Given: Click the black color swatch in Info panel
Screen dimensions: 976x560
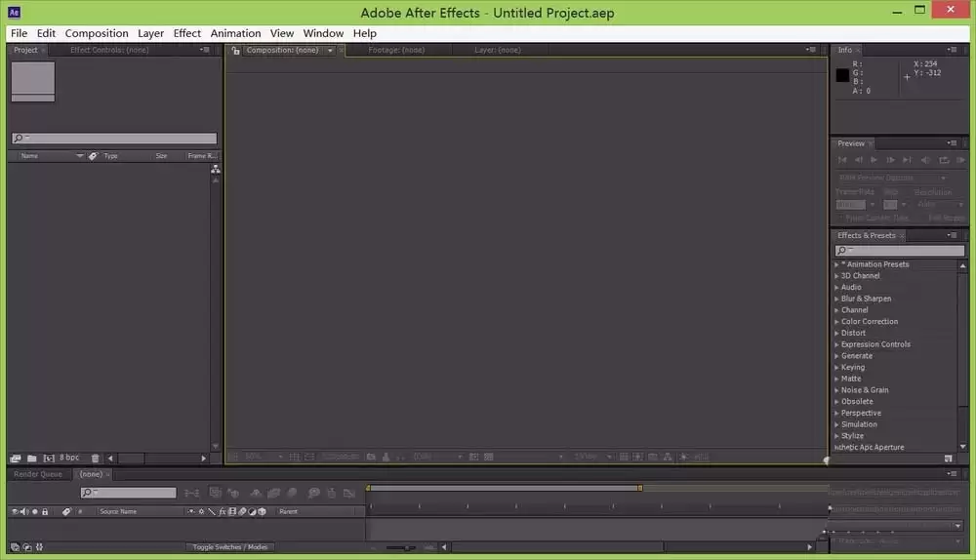Looking at the screenshot, I should (x=842, y=75).
